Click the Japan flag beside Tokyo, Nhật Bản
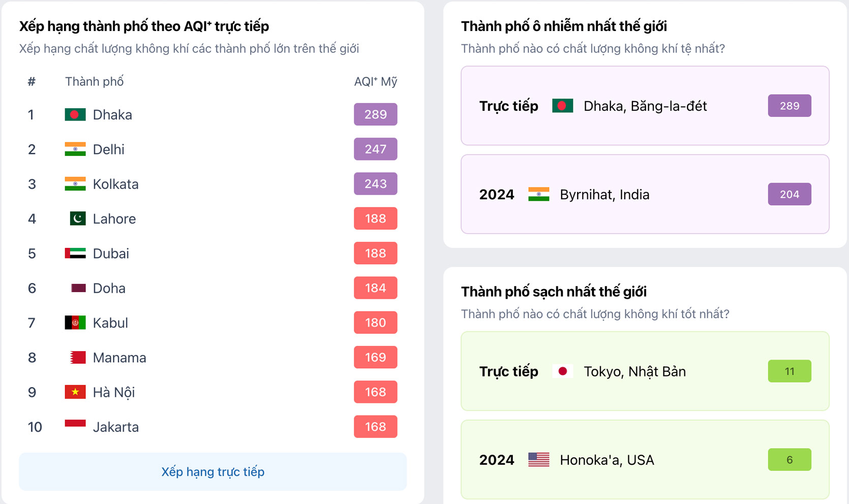The image size is (849, 504). click(562, 371)
